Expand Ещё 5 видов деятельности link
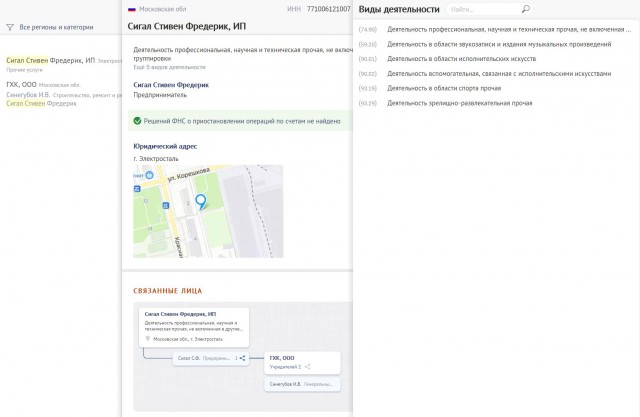Screen dimensions: 640x417 tap(169, 67)
